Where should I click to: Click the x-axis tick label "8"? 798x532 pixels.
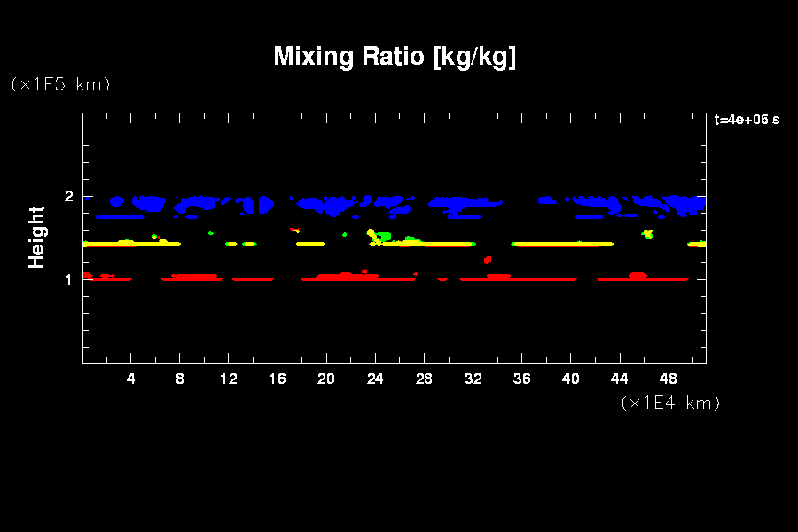point(180,379)
